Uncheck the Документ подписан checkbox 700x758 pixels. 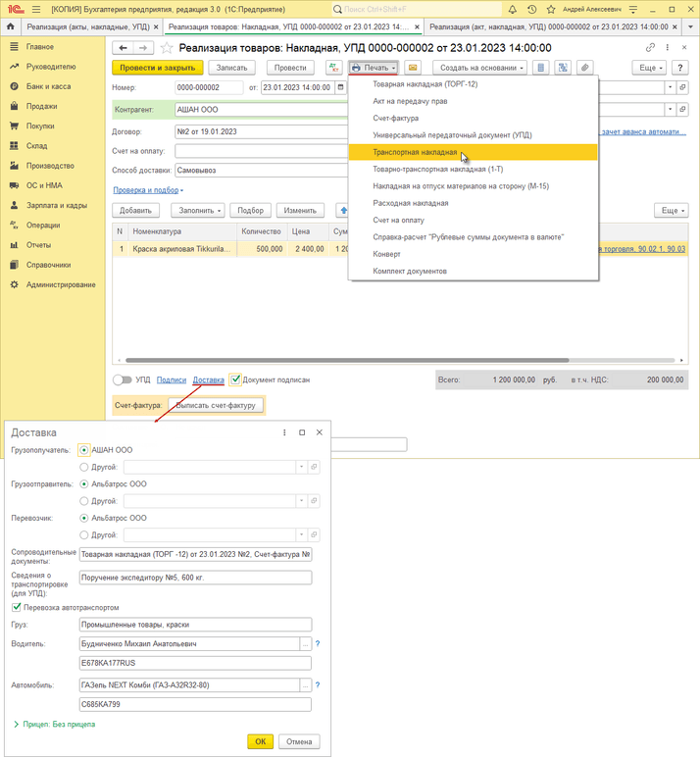tap(235, 379)
